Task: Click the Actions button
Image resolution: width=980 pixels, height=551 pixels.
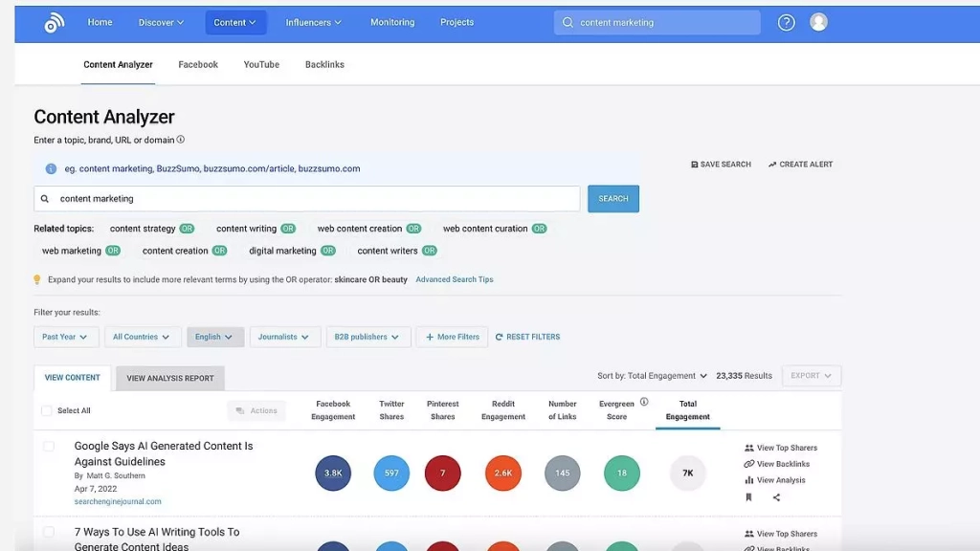Action: pos(256,410)
